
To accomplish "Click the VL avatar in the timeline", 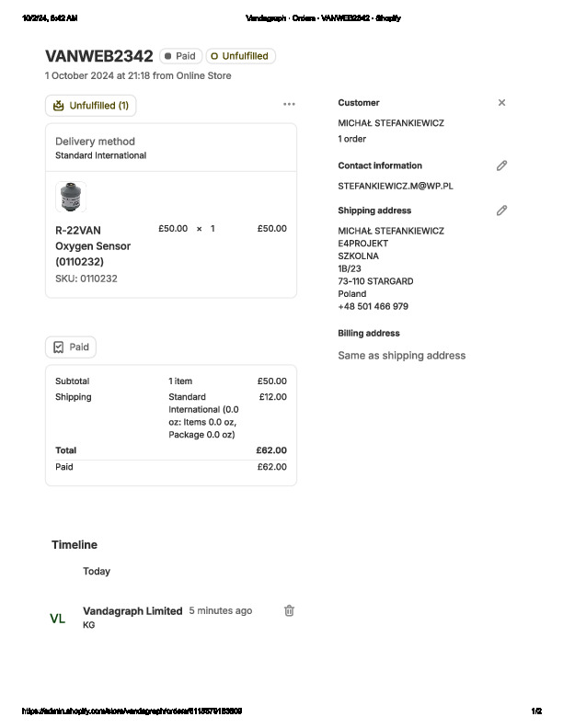I will pyautogui.click(x=57, y=619).
